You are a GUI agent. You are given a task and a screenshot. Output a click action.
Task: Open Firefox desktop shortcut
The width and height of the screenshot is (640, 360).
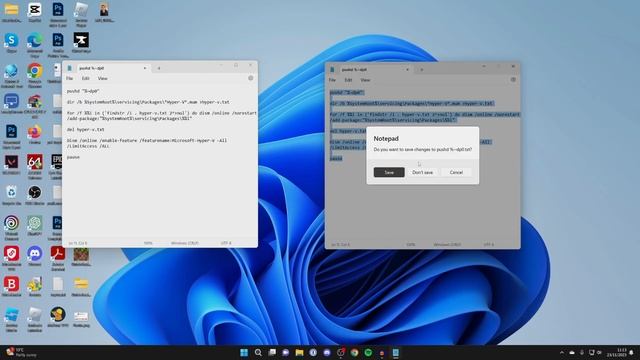(35, 135)
